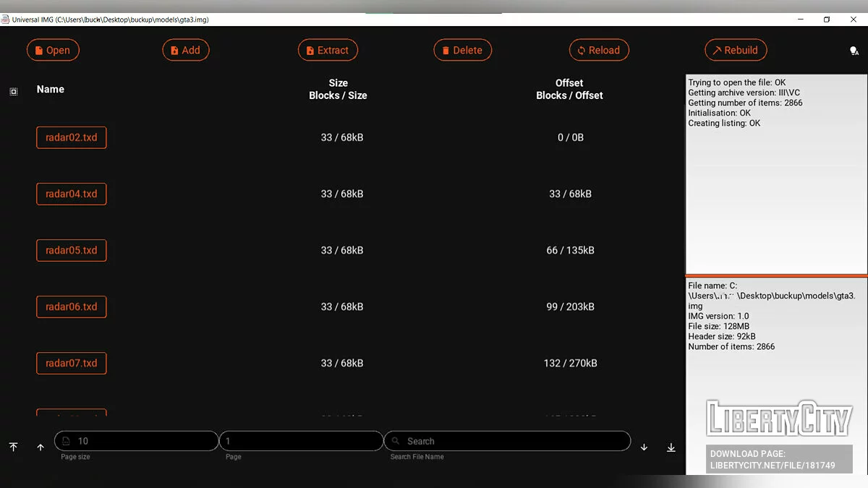Click the jump-to-bottom double arrow
This screenshot has height=488, width=868.
[x=671, y=447]
